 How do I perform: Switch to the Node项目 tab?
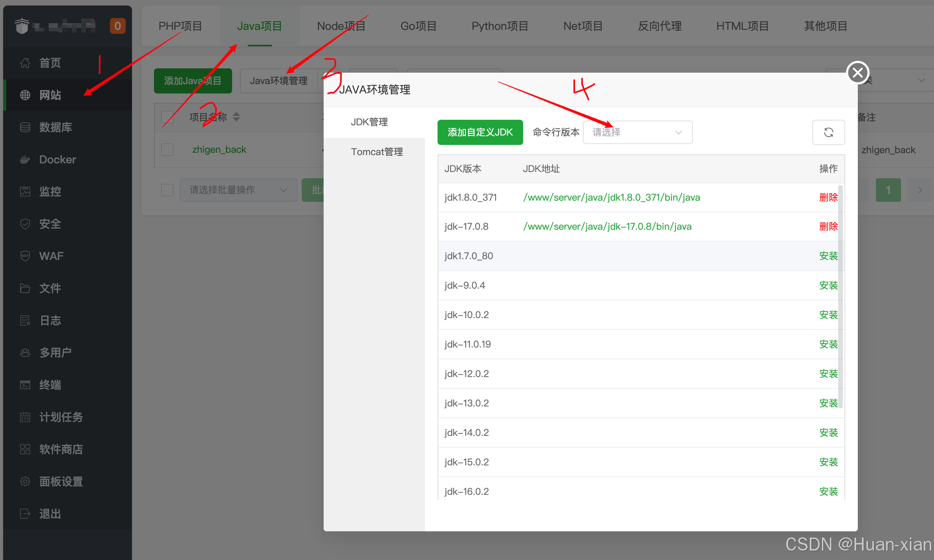341,26
